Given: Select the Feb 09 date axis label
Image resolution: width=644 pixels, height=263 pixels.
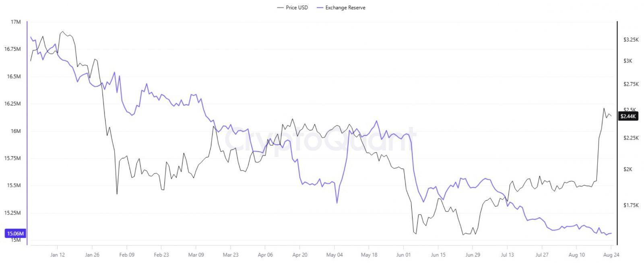Looking at the screenshot, I should pyautogui.click(x=127, y=255).
